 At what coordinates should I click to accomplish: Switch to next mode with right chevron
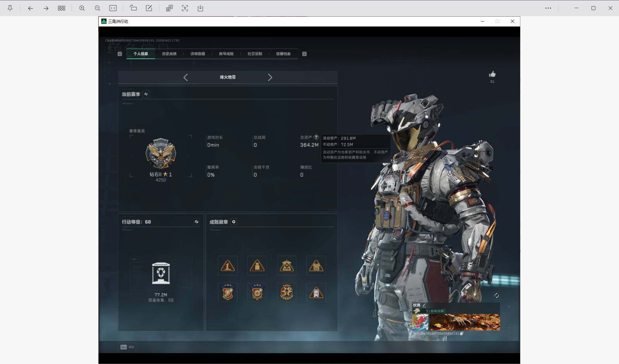click(270, 77)
